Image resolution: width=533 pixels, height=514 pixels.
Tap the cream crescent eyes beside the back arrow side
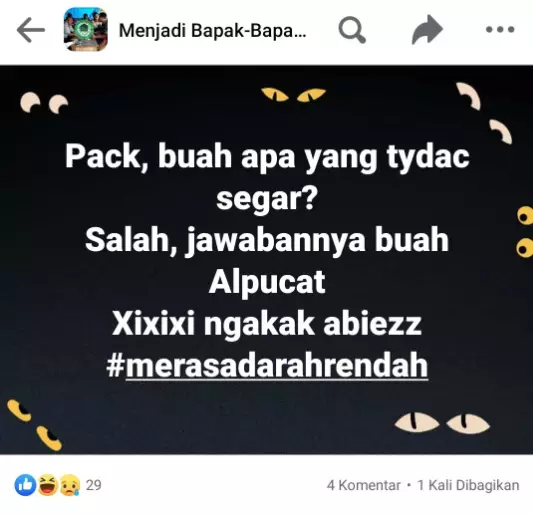(x=44, y=103)
